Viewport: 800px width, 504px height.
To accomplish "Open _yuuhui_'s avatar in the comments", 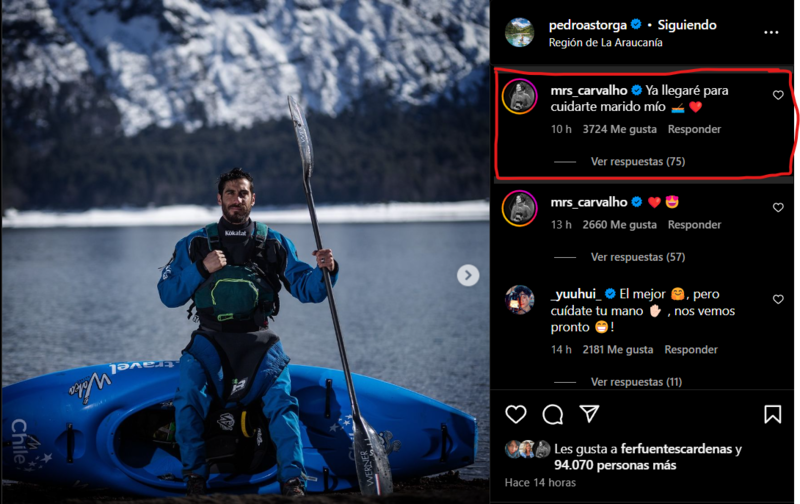I will click(x=519, y=300).
